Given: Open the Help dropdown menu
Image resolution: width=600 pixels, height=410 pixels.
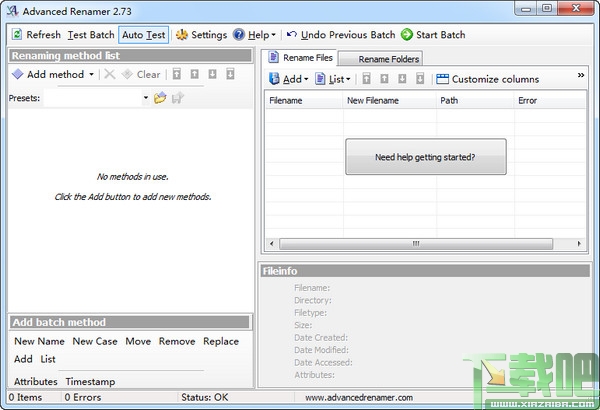Looking at the screenshot, I should pyautogui.click(x=254, y=35).
